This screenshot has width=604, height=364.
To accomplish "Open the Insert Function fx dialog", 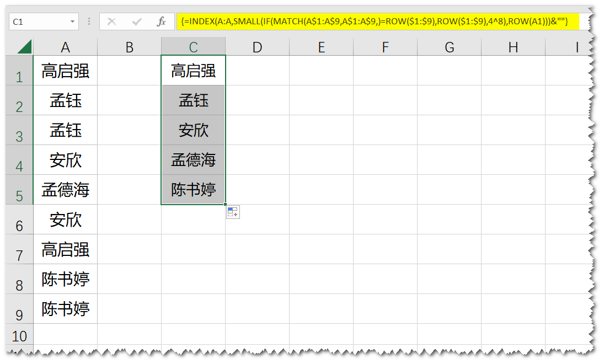I will 161,22.
